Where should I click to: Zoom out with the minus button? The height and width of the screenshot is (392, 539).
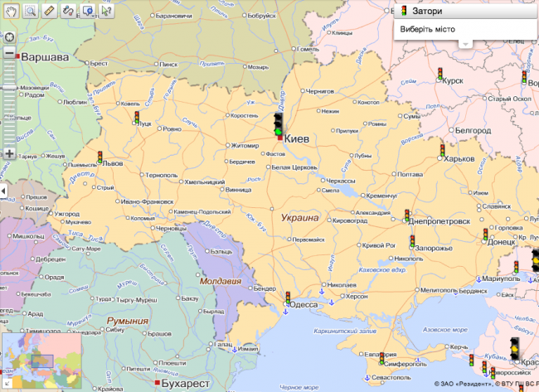click(9, 52)
